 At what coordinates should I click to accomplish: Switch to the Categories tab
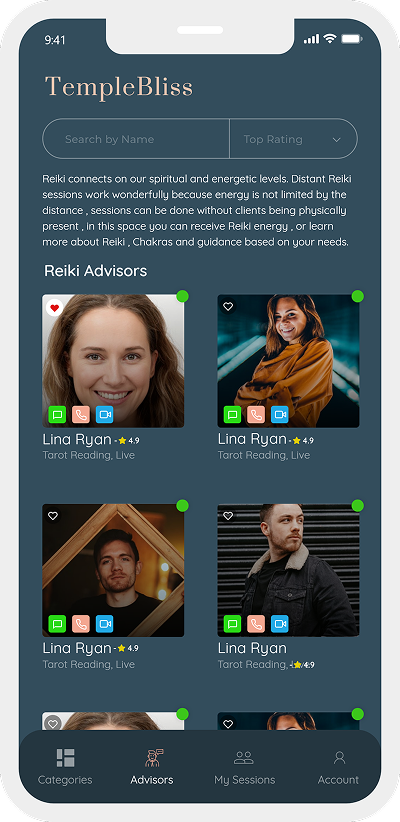(65, 766)
